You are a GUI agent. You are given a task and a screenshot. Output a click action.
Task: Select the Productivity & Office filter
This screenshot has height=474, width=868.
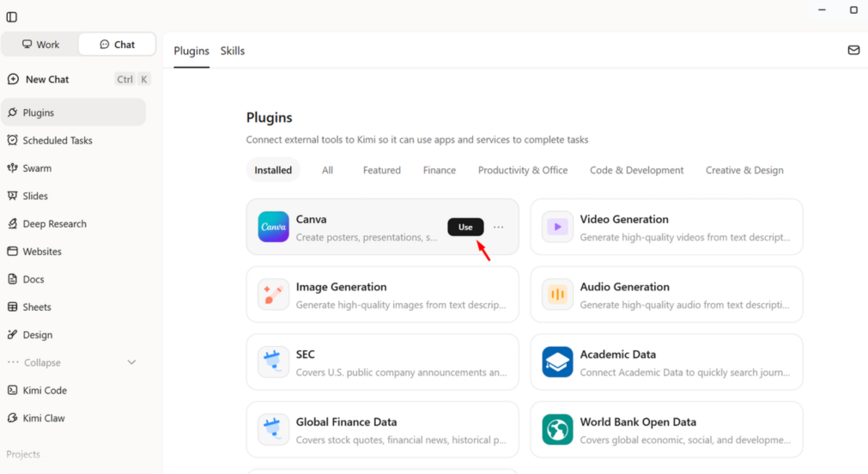pos(523,170)
